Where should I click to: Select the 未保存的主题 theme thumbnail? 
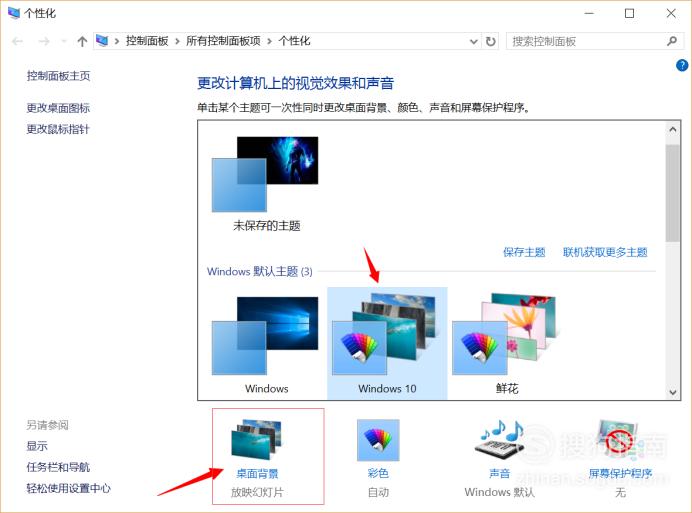click(265, 174)
